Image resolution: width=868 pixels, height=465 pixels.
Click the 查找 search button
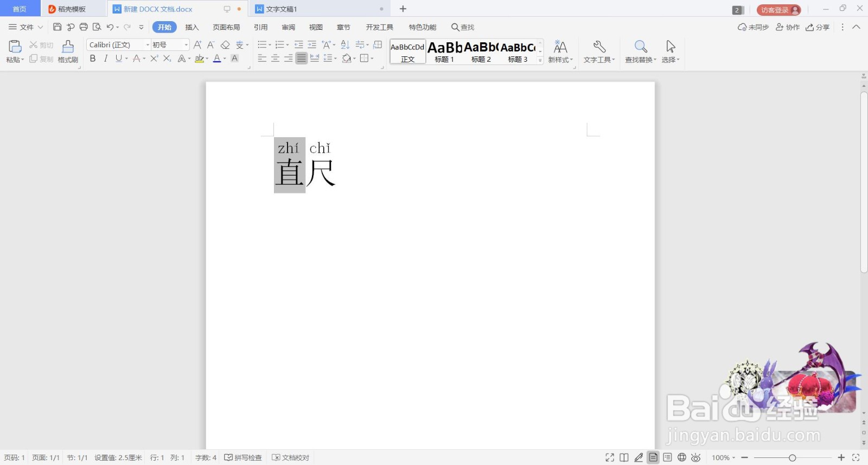[463, 27]
